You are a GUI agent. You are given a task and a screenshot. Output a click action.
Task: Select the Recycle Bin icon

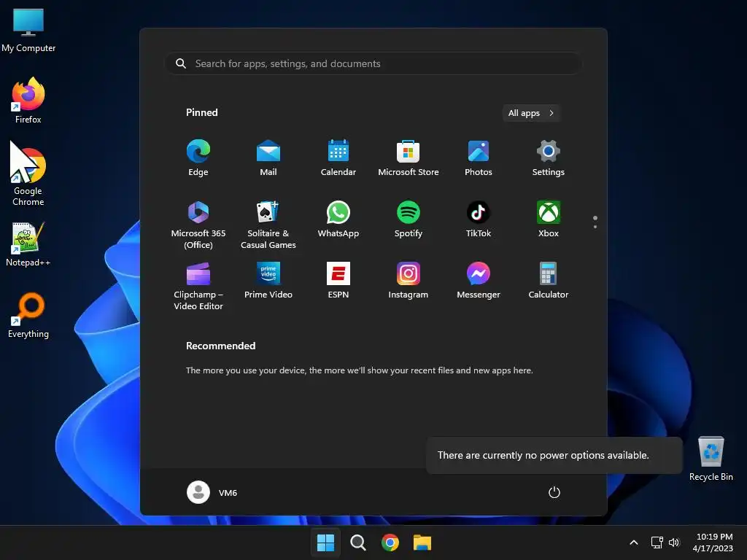(711, 459)
